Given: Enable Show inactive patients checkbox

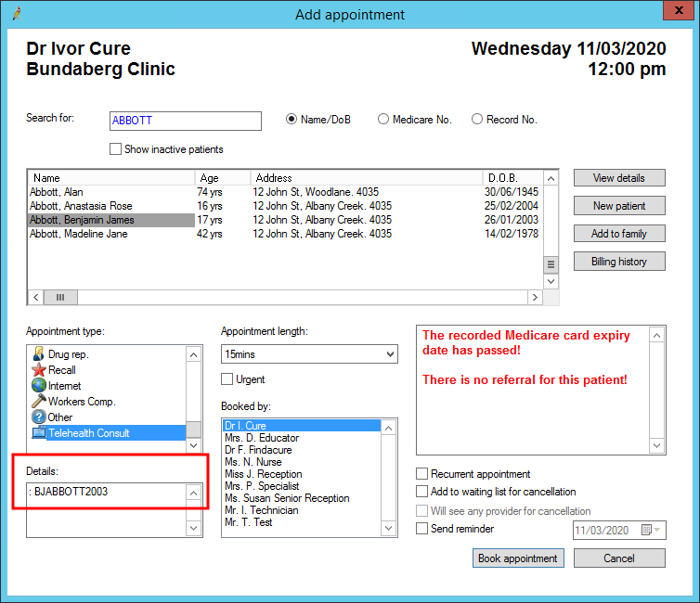Looking at the screenshot, I should 116,149.
